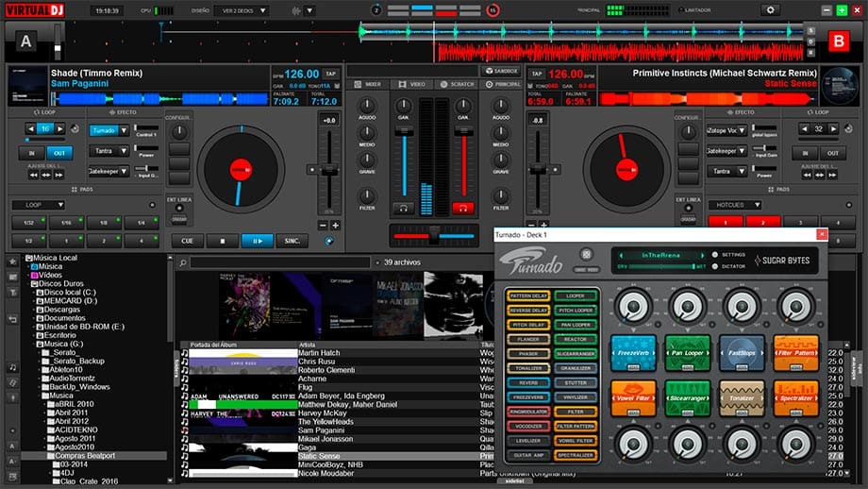Select the Pan Looper effect tile in Turnado
868x489 pixels.
point(688,353)
